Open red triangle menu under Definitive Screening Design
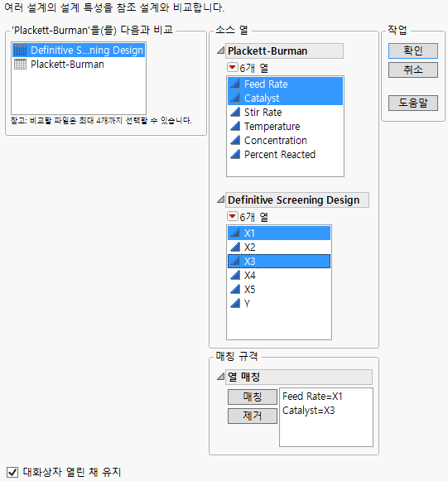The height and width of the screenshot is (481, 448). pos(233,216)
